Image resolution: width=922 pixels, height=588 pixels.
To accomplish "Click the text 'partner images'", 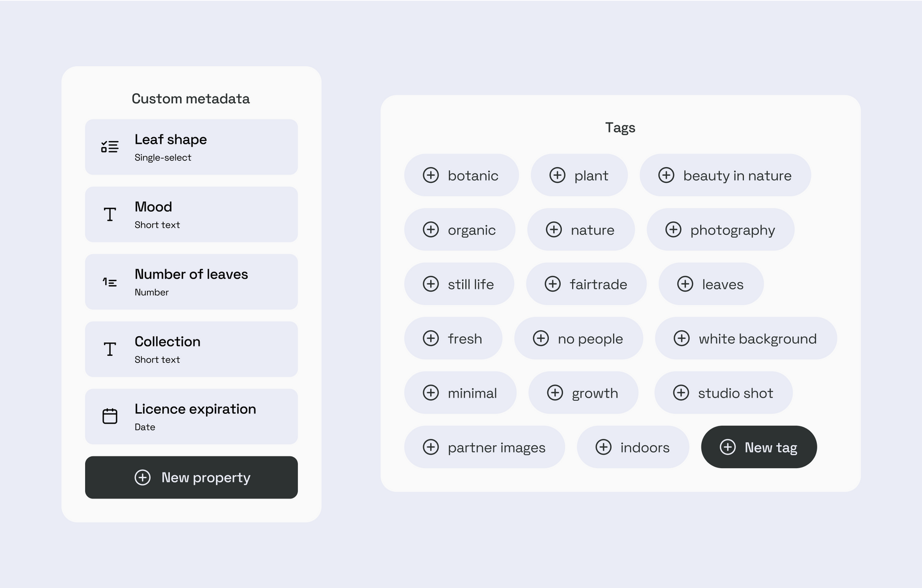I will 497,448.
